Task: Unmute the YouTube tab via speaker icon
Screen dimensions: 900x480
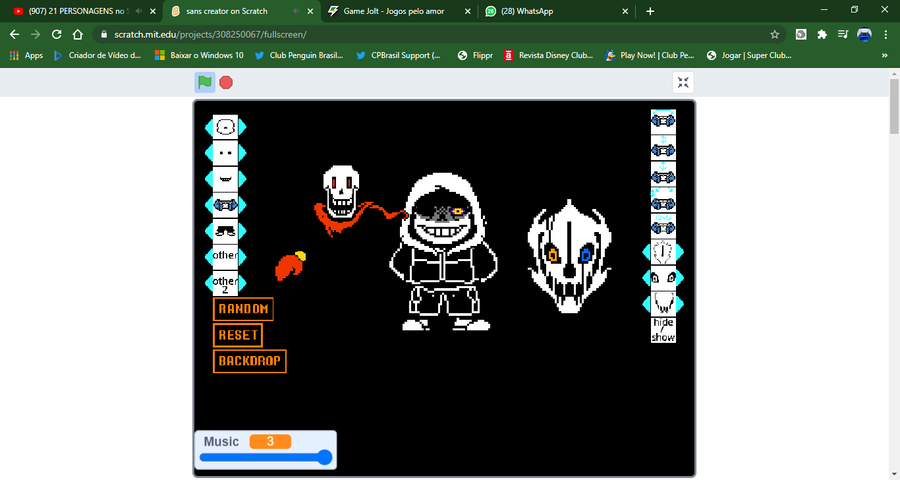Action: click(x=138, y=11)
